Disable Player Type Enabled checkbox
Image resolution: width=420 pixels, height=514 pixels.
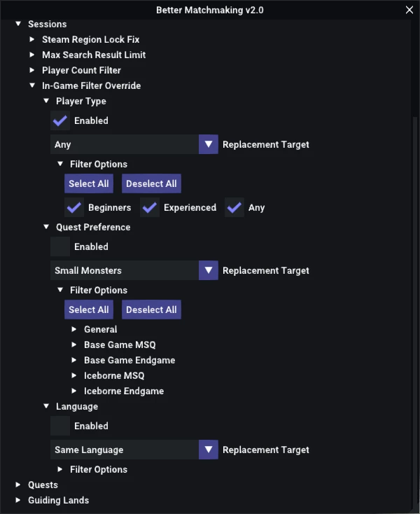60,120
